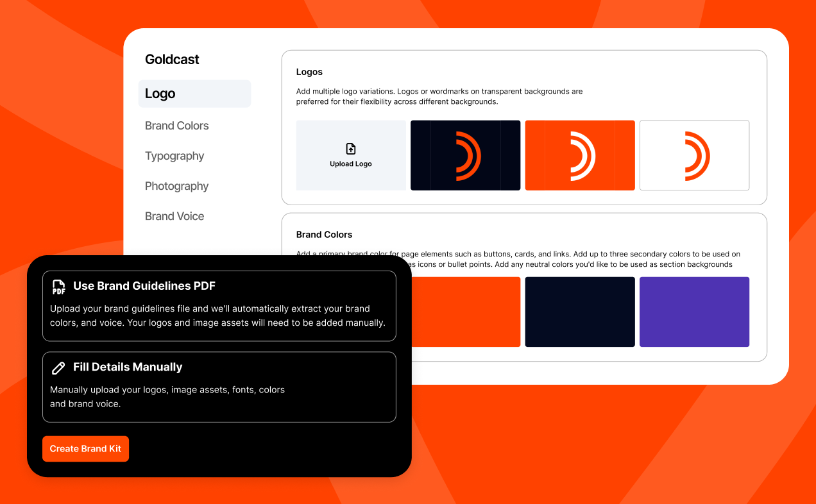
Task: Select the Photography sidebar item
Action: click(176, 186)
